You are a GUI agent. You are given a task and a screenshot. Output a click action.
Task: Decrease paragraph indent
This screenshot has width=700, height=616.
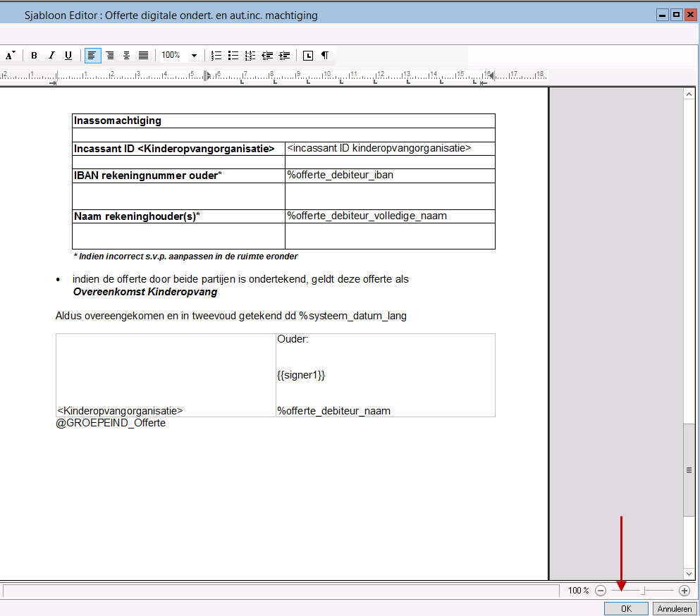268,56
